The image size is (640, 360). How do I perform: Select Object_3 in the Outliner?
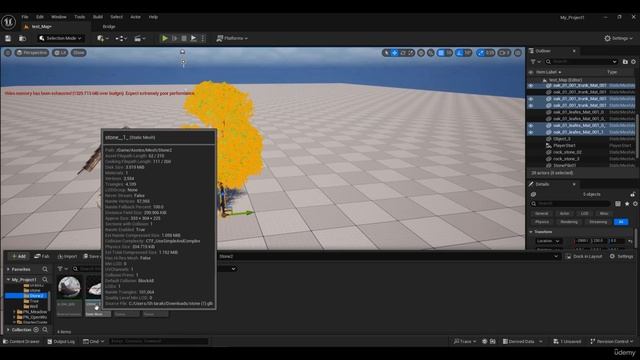[x=562, y=139]
